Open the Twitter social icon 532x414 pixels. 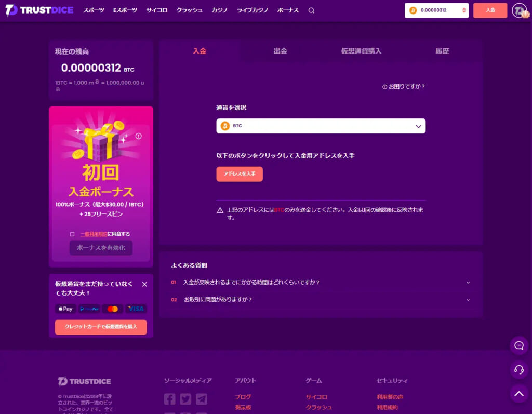coord(185,399)
